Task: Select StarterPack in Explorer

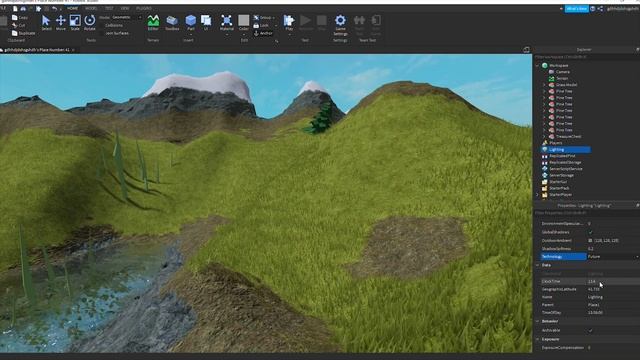Action: point(559,188)
